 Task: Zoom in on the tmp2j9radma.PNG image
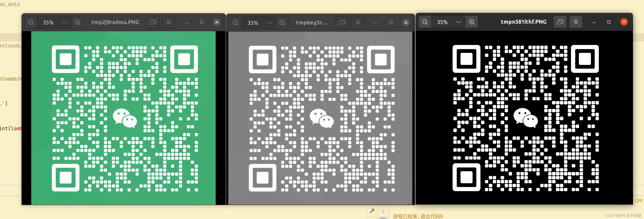pos(78,22)
